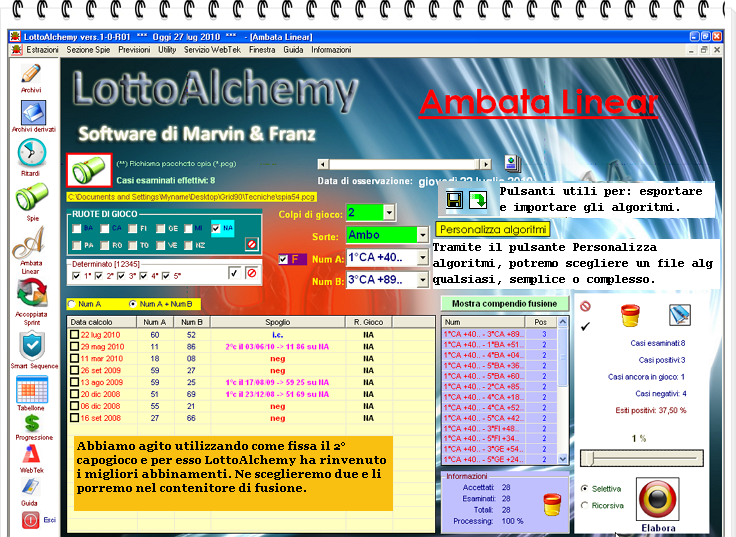The height and width of the screenshot is (537, 736).
Task: Click the percentage slider thumb above Selettiva
Action: (590, 458)
